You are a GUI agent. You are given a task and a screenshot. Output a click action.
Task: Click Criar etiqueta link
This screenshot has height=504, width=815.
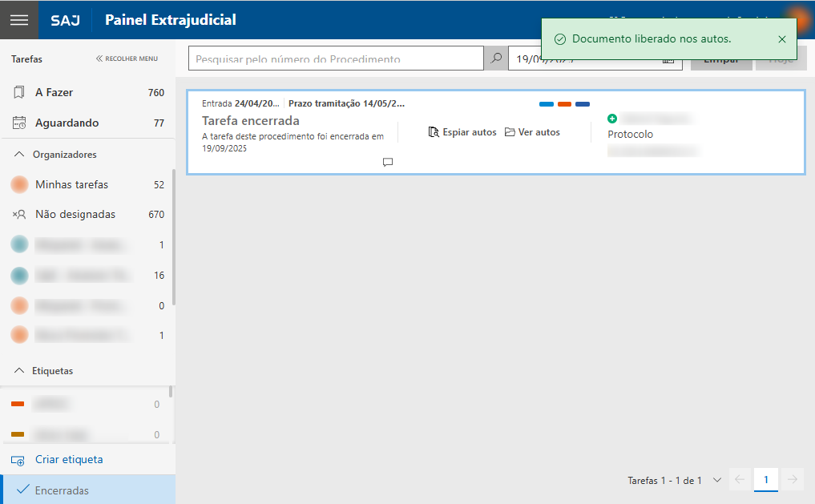69,459
